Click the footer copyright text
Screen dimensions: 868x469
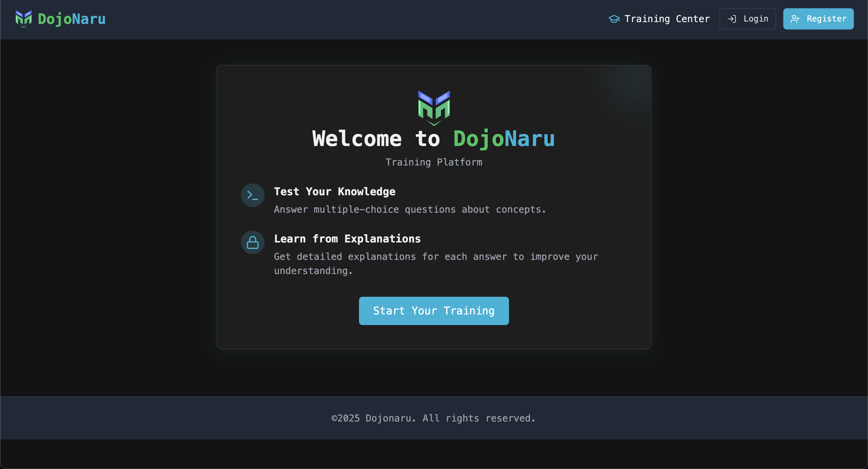[434, 418]
